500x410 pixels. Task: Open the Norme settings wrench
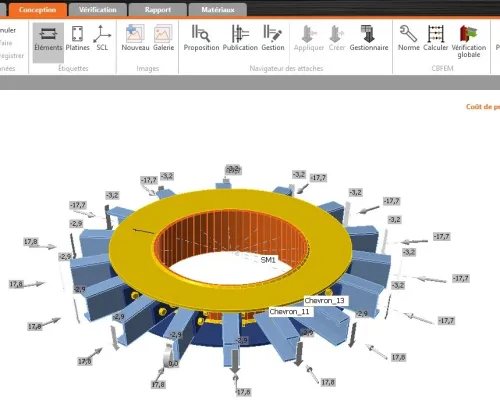pyautogui.click(x=409, y=38)
